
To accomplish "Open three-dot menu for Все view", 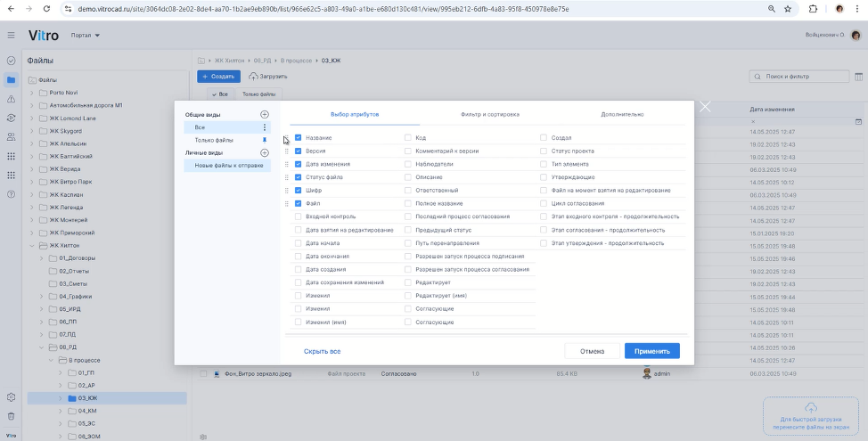I will pos(264,127).
